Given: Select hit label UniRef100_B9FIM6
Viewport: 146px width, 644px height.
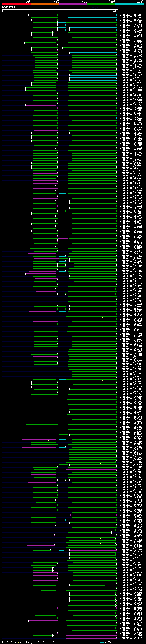Looking at the screenshot, I should (x=131, y=607).
